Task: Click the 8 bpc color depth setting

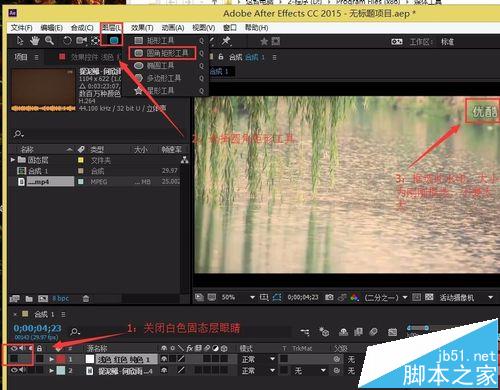Action: point(61,299)
